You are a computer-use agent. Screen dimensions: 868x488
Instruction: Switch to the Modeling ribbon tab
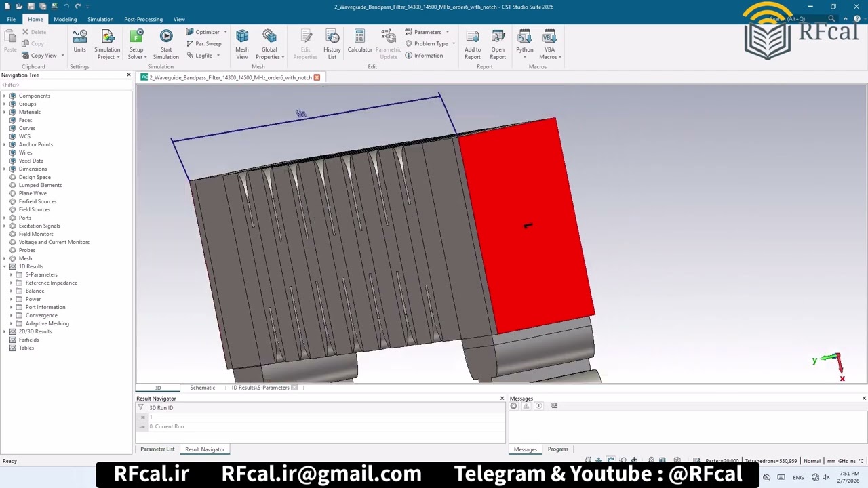tap(65, 19)
